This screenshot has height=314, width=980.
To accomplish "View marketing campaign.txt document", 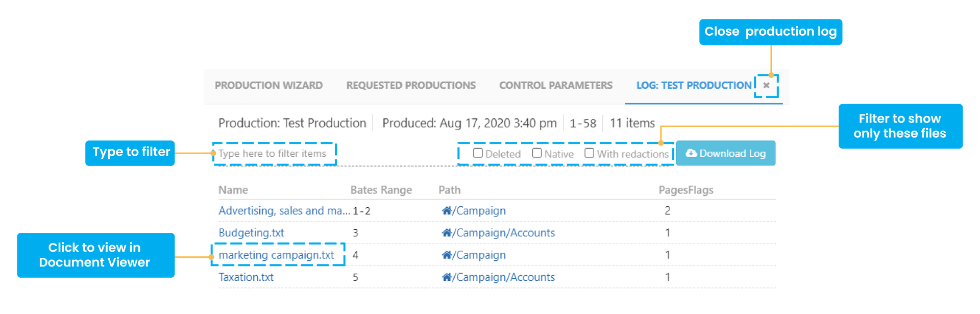I will pyautogui.click(x=276, y=255).
